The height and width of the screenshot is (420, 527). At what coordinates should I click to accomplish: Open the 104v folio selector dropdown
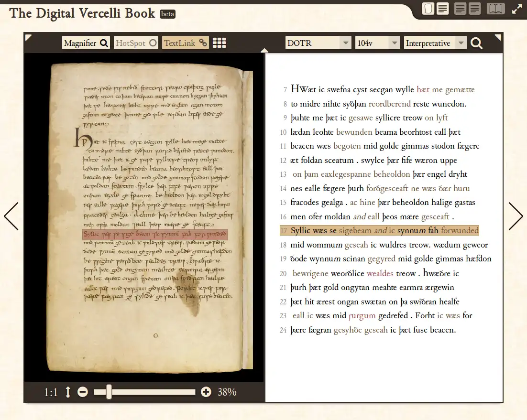[x=377, y=43]
